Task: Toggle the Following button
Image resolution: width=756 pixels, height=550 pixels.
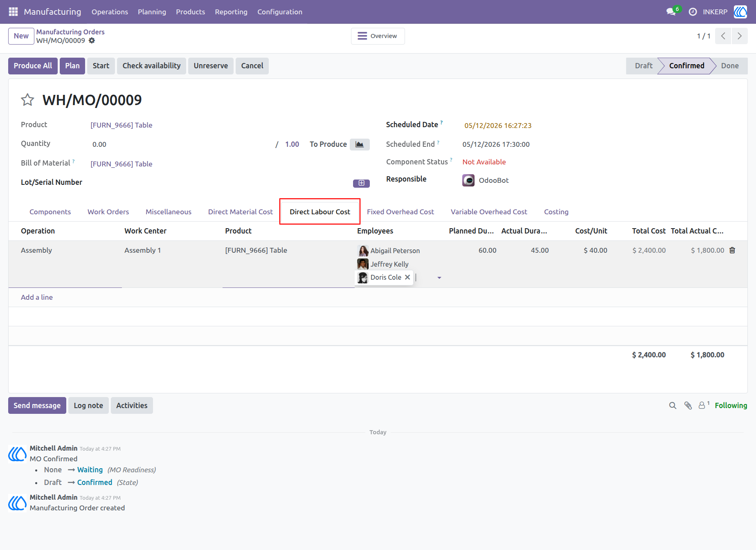Action: 731,406
